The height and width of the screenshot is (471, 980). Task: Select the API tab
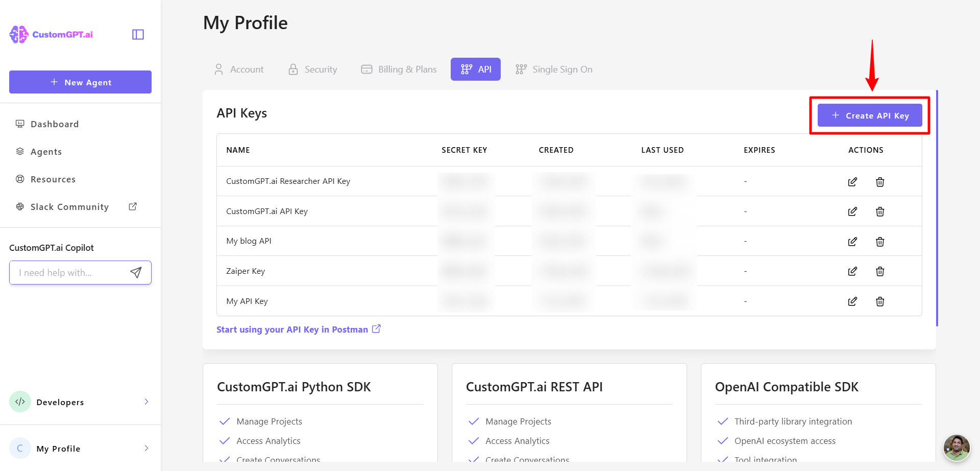pyautogui.click(x=476, y=69)
